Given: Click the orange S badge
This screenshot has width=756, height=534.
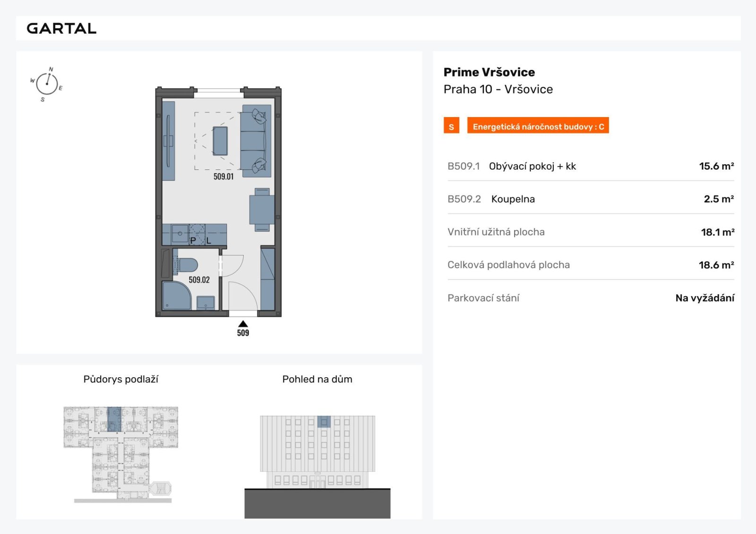Looking at the screenshot, I should tap(451, 126).
